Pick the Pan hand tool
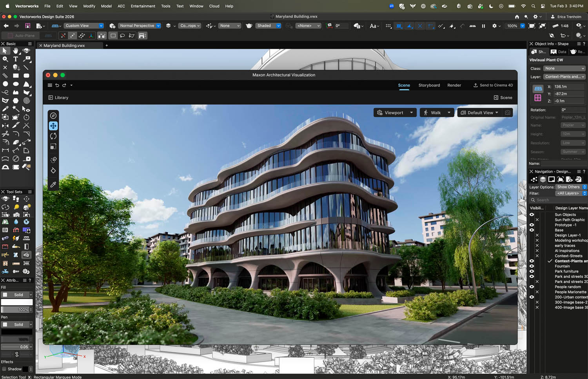 16,51
